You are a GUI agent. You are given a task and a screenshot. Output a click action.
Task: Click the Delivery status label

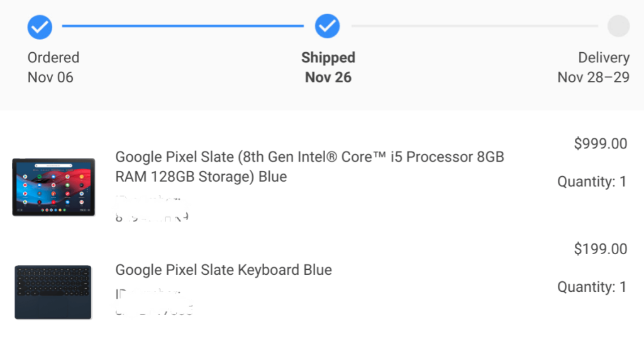point(604,57)
